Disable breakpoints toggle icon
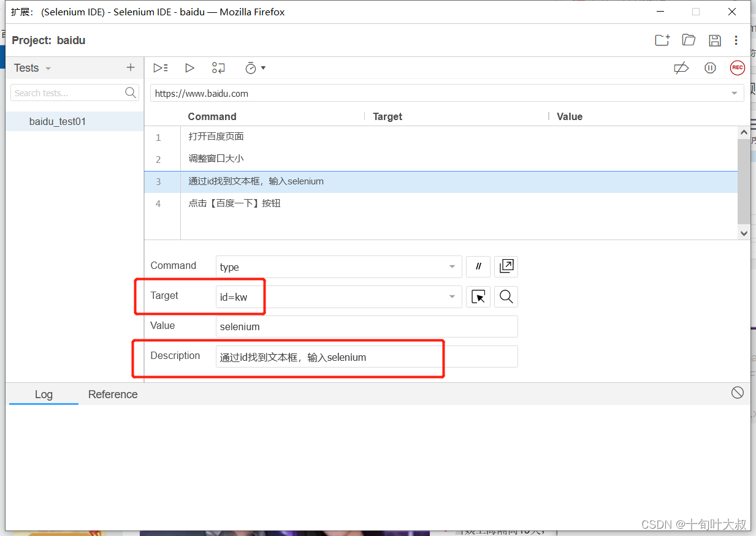This screenshot has width=756, height=536. click(x=681, y=68)
